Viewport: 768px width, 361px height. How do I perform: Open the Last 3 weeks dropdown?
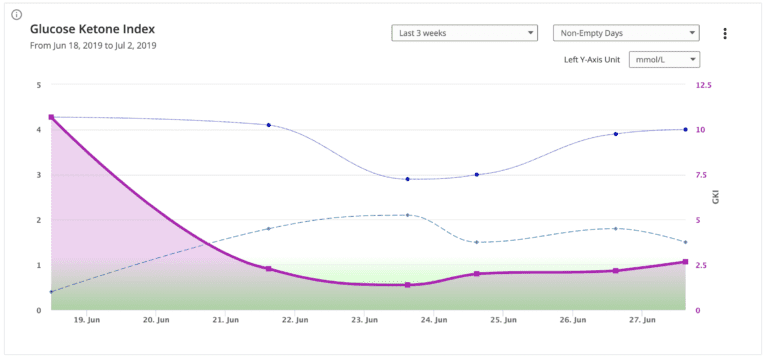point(464,33)
